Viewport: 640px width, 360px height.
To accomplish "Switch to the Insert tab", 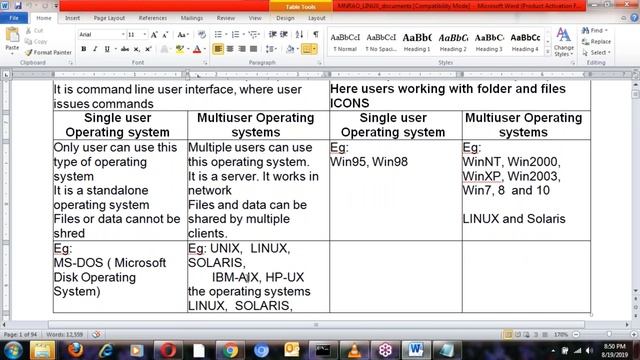I will click(x=72, y=18).
